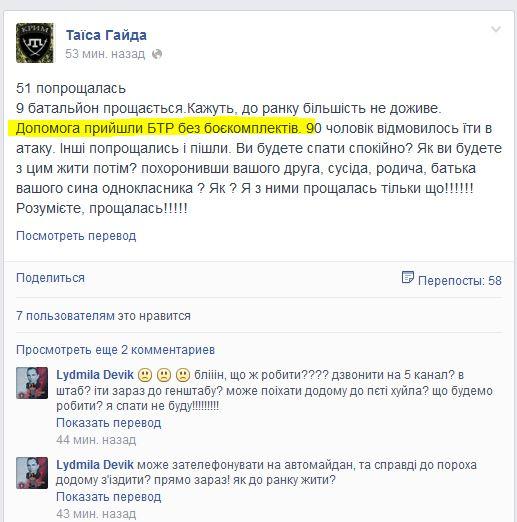Click first sad emoticon in comment
This screenshot has height=522, width=517.
click(x=145, y=375)
